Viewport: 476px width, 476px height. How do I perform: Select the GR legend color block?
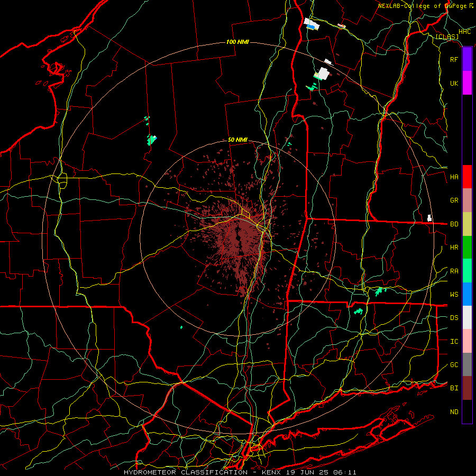coord(467,200)
